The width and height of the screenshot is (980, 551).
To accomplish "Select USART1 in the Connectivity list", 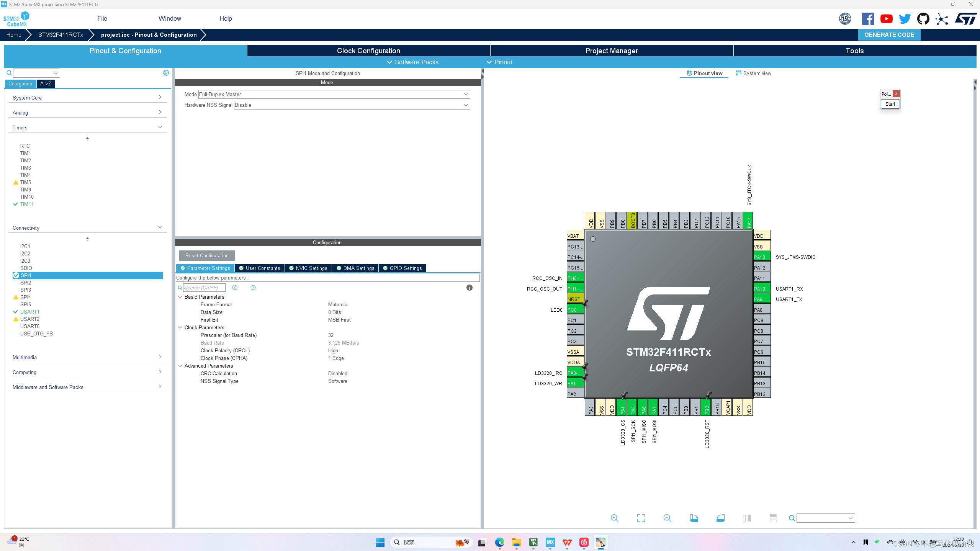I will pos(29,312).
